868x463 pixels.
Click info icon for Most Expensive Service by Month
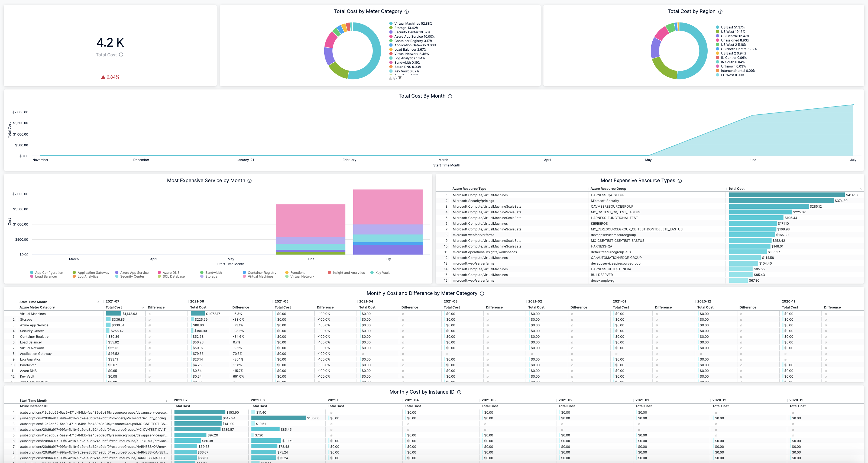[x=249, y=181]
